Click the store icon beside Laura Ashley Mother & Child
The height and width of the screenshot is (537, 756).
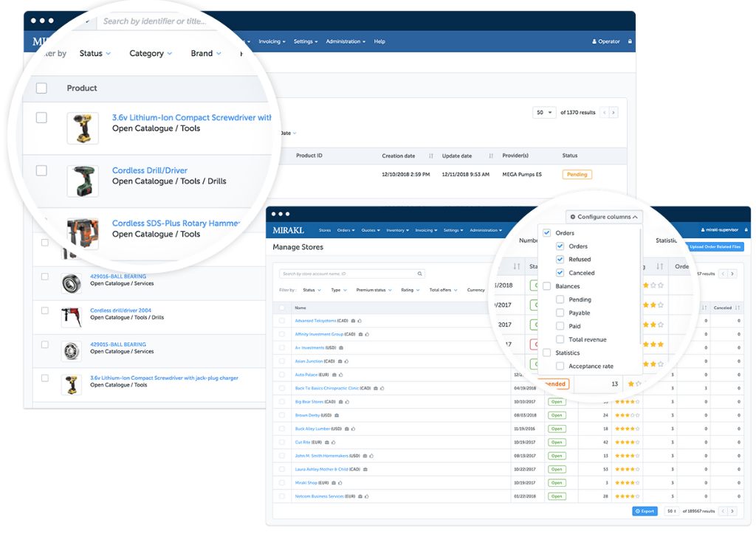365,469
